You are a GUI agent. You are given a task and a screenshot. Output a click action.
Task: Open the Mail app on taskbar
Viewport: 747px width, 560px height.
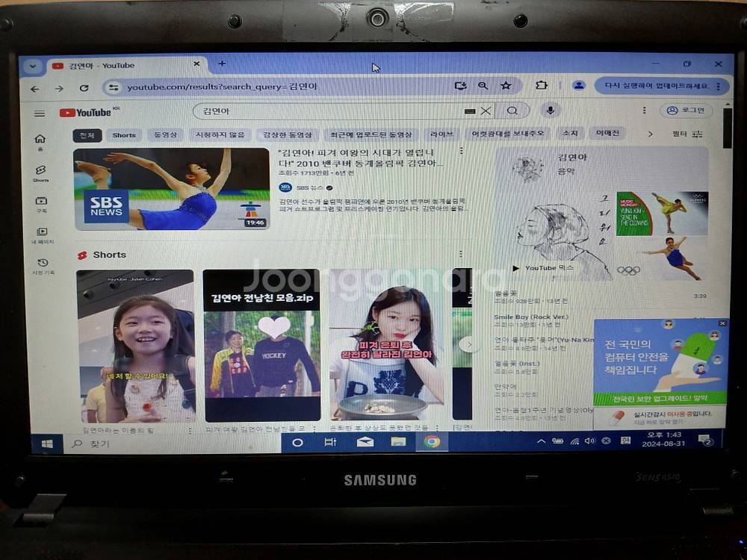[x=365, y=442]
